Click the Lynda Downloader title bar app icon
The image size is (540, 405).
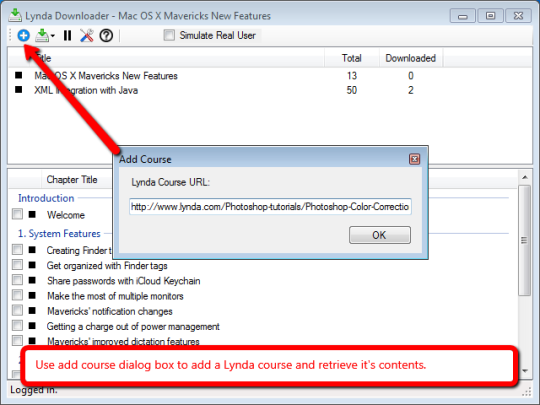tap(15, 15)
